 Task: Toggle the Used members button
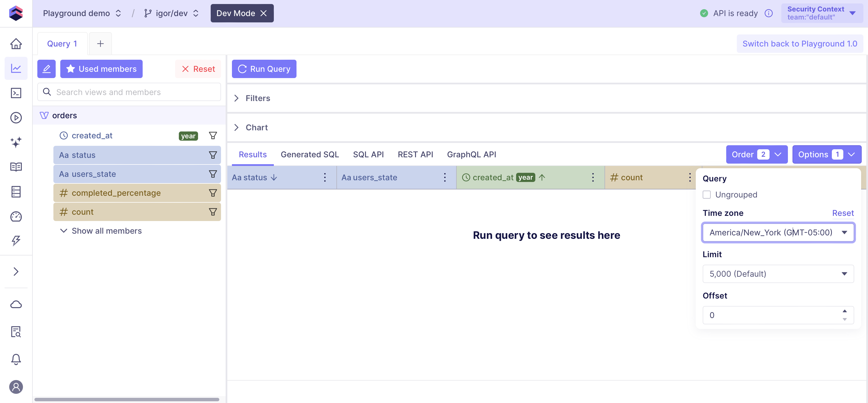point(101,69)
